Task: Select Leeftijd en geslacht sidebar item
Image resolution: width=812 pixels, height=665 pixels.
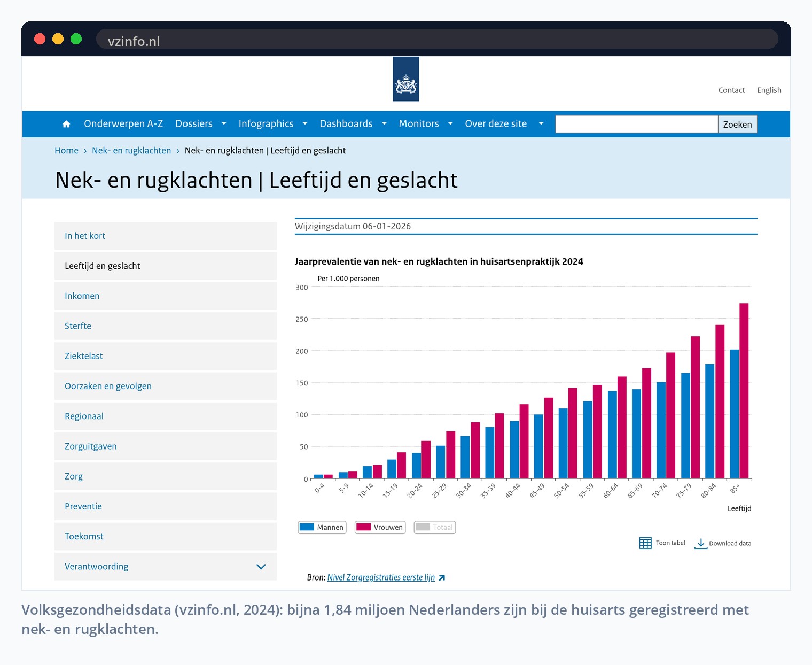Action: click(166, 266)
